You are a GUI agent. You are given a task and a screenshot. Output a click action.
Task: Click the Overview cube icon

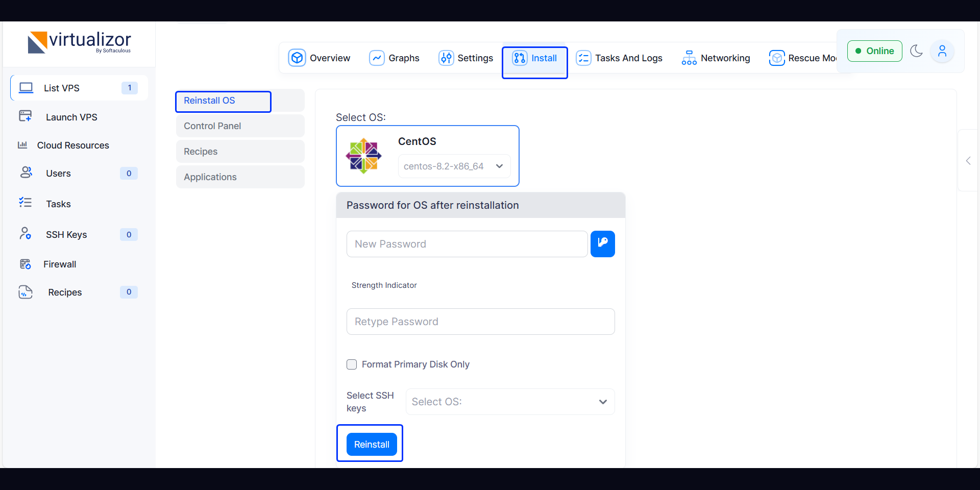coord(297,58)
